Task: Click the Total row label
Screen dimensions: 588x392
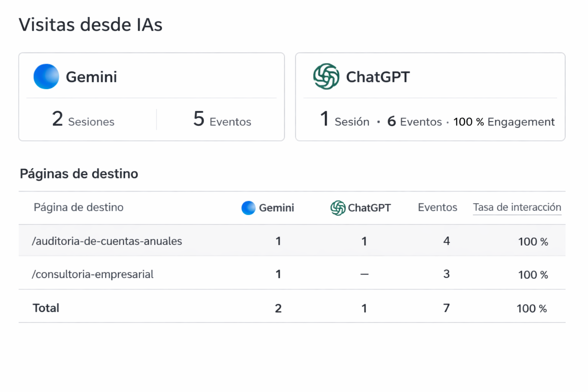Action: (46, 308)
